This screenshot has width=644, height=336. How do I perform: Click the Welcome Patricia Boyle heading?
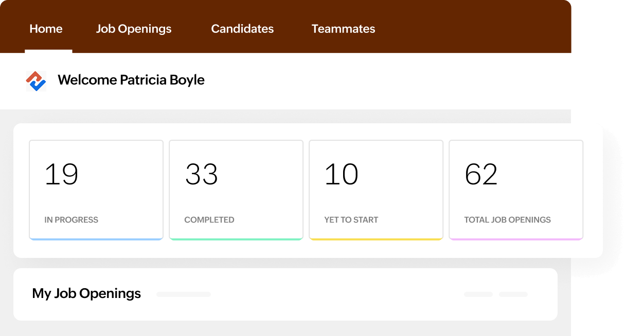pyautogui.click(x=131, y=80)
